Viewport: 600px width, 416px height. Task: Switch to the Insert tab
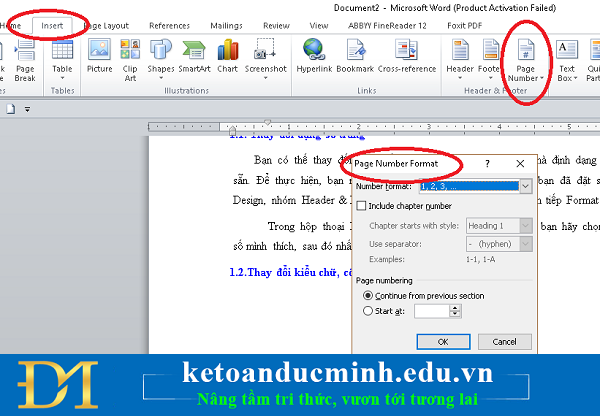[52, 26]
